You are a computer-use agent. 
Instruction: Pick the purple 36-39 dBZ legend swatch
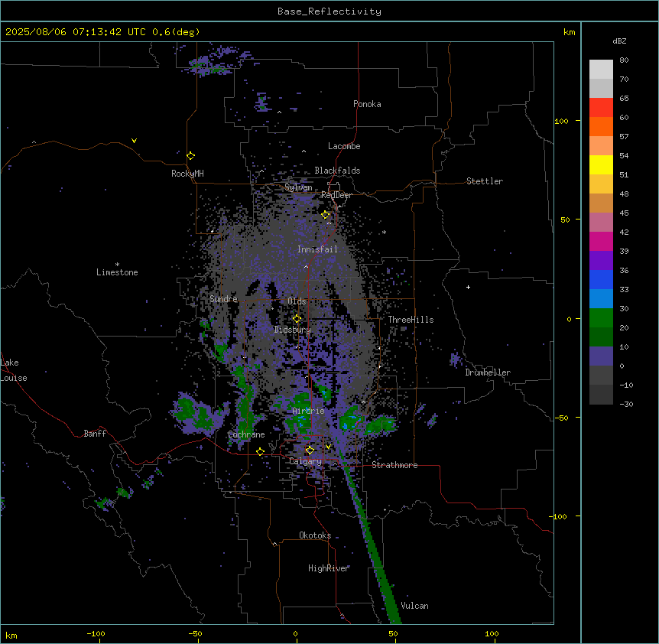[x=601, y=261]
